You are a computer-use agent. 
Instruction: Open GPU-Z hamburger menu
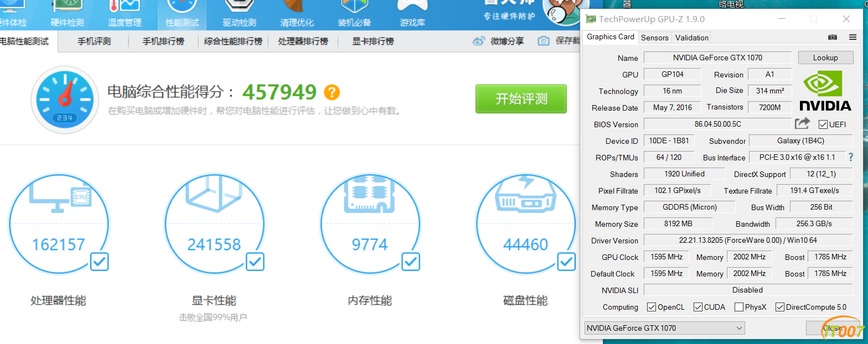pos(853,37)
